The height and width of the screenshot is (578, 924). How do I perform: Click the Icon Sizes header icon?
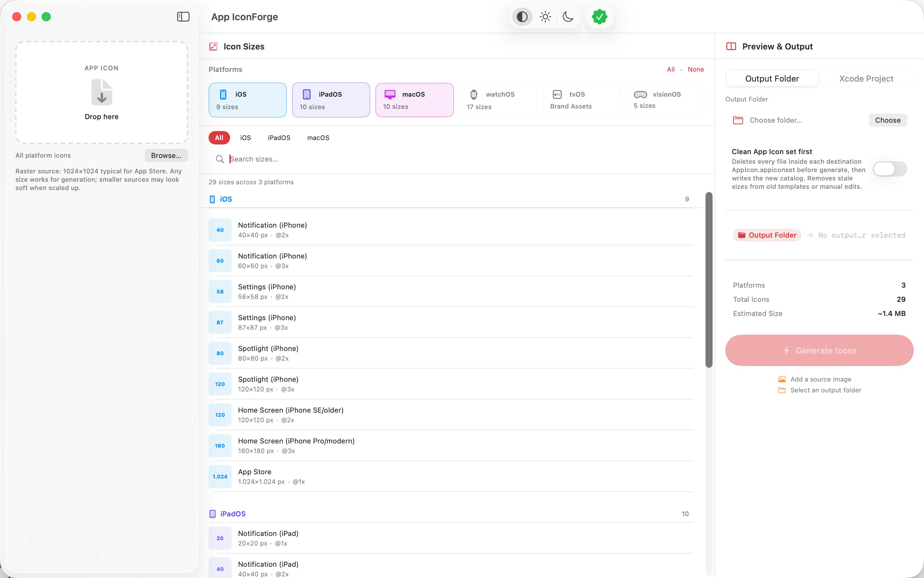tap(213, 47)
